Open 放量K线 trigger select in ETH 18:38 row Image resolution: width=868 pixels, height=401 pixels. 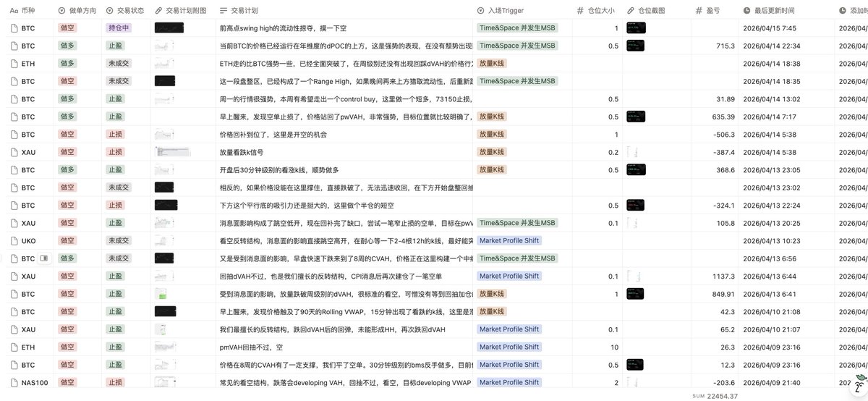pyautogui.click(x=492, y=64)
